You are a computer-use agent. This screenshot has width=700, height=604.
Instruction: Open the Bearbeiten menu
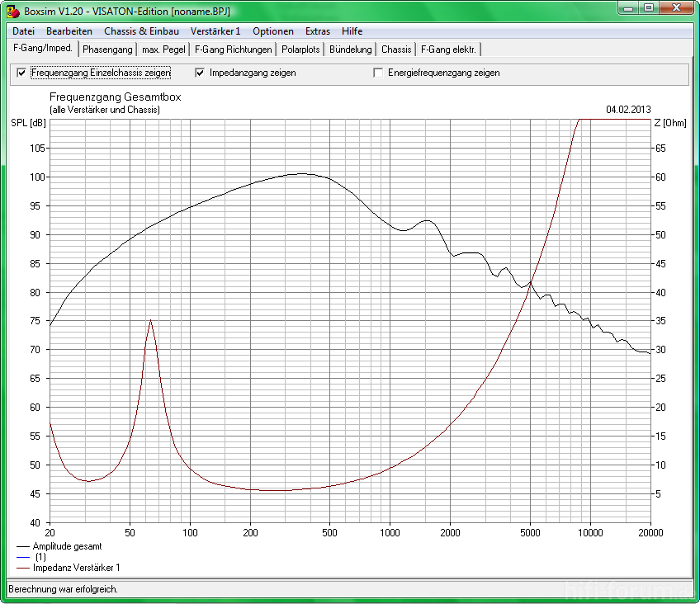point(69,31)
